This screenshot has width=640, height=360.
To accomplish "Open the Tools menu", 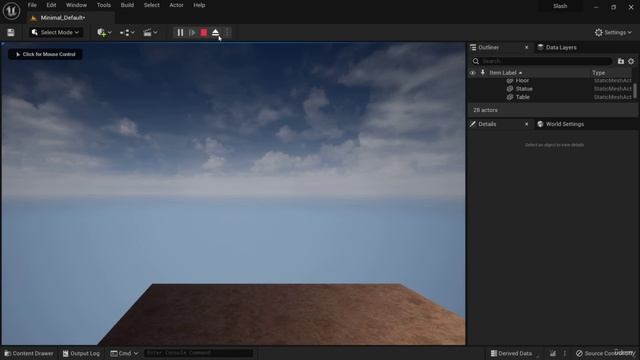I will [104, 5].
